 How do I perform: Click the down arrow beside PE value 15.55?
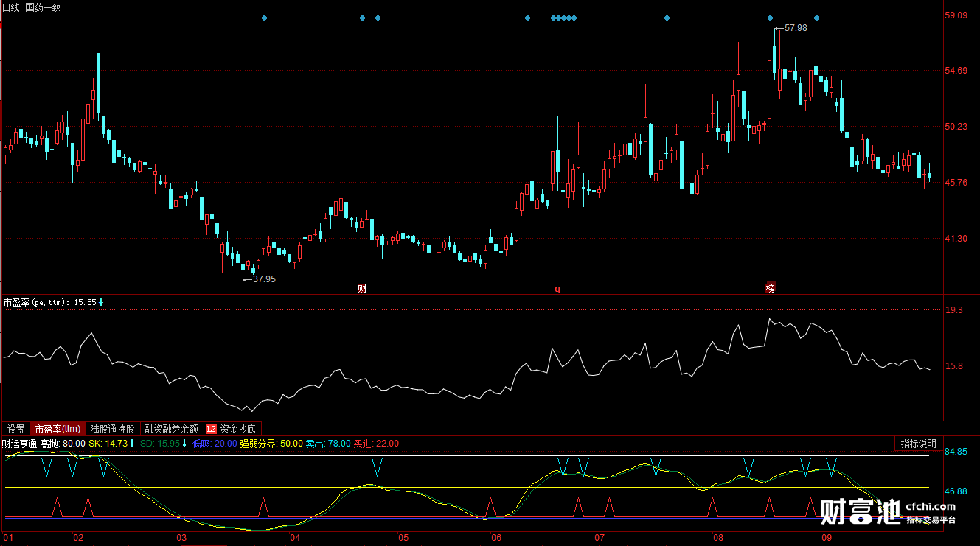pyautogui.click(x=102, y=302)
